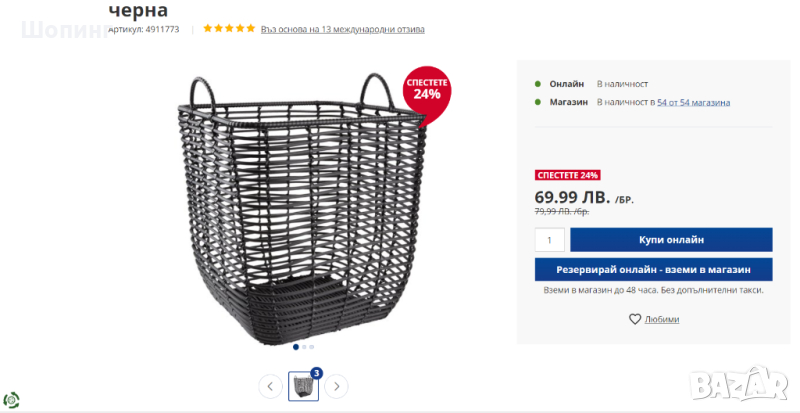Click the green recycle icon in corner

pos(11,400)
